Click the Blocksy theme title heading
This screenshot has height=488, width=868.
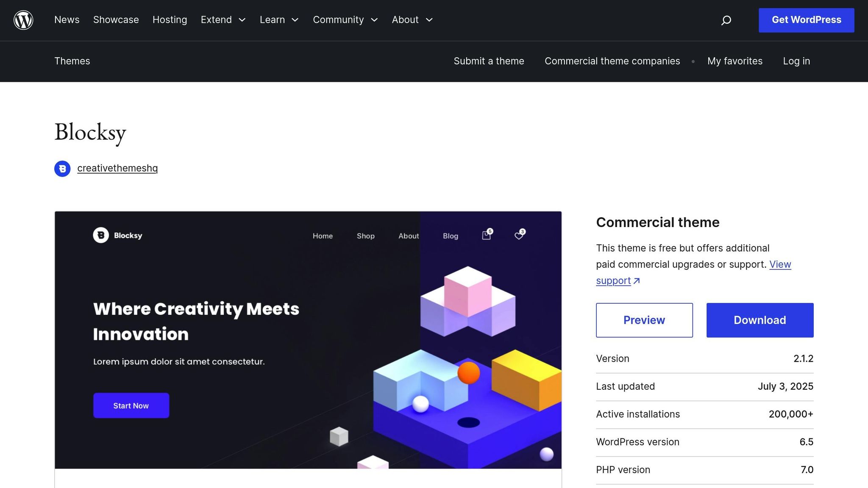tap(90, 133)
